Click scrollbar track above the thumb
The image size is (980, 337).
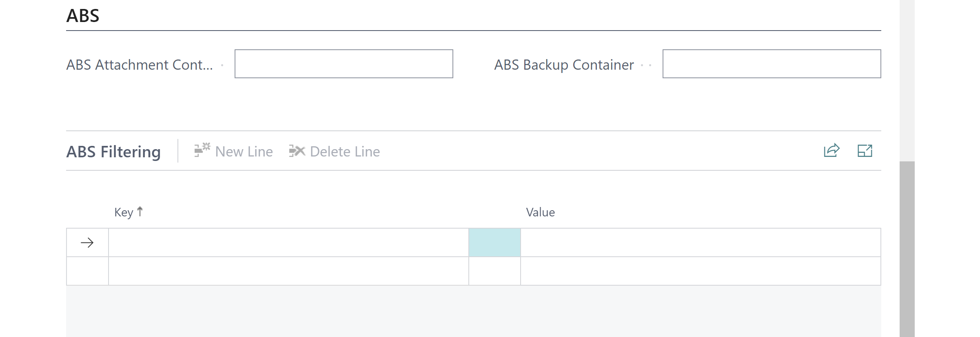(x=907, y=81)
